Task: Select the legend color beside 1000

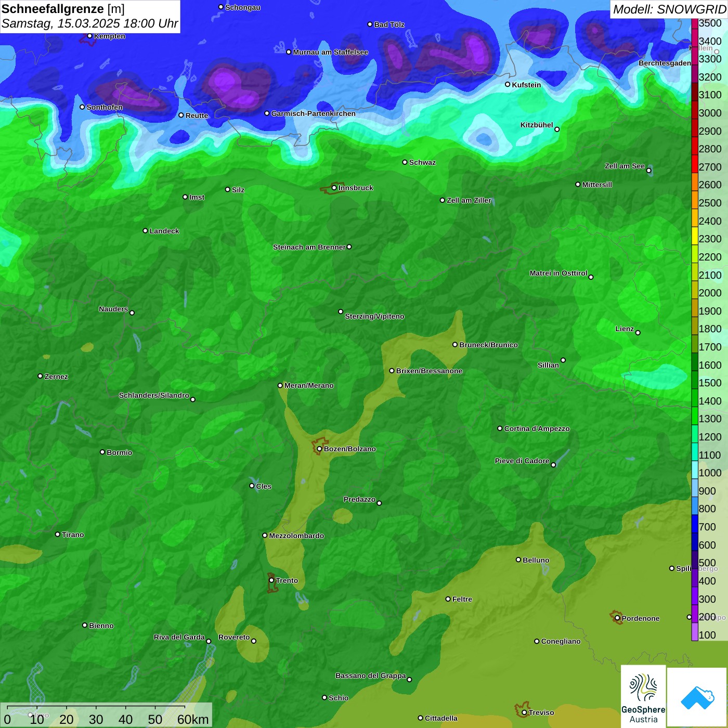Action: point(695,470)
